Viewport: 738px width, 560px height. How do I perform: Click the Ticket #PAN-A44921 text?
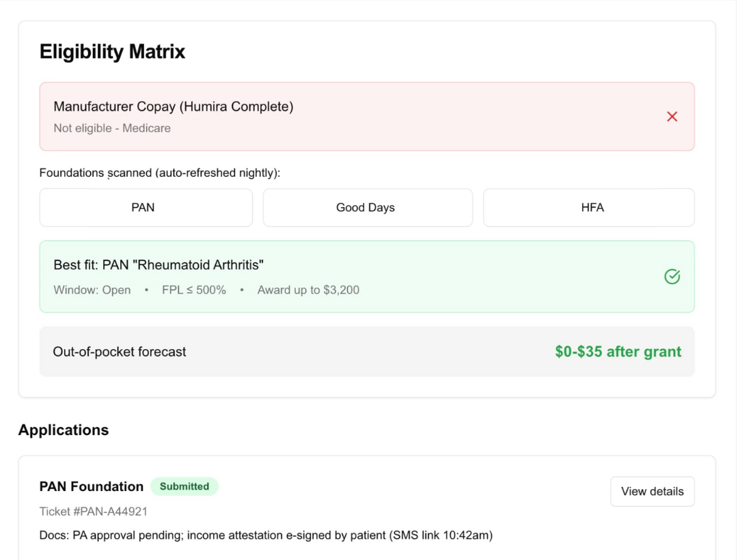[93, 512]
